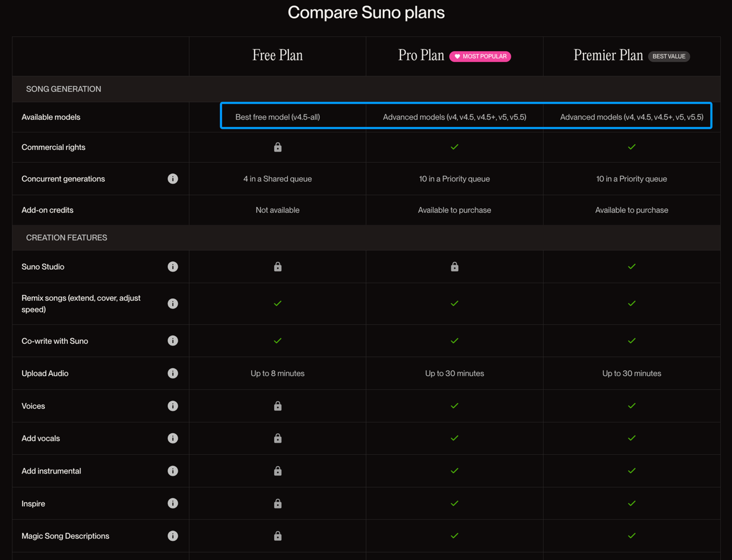The height and width of the screenshot is (560, 732).
Task: Click the Inspire row info icon
Action: pyautogui.click(x=172, y=503)
